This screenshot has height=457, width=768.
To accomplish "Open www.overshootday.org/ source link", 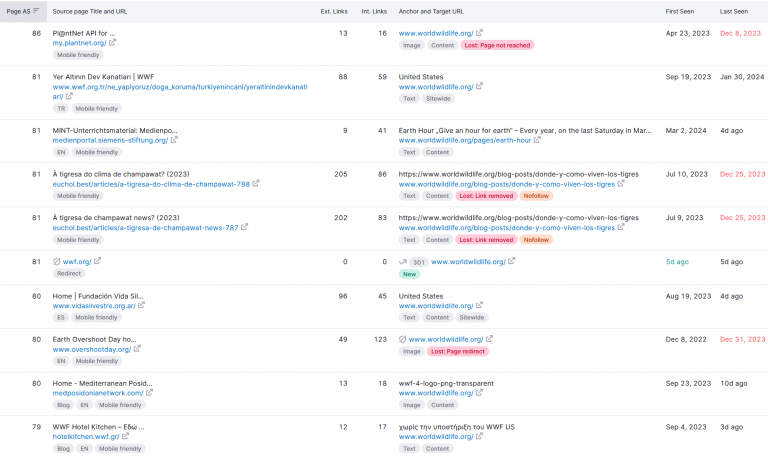I will click(x=92, y=350).
